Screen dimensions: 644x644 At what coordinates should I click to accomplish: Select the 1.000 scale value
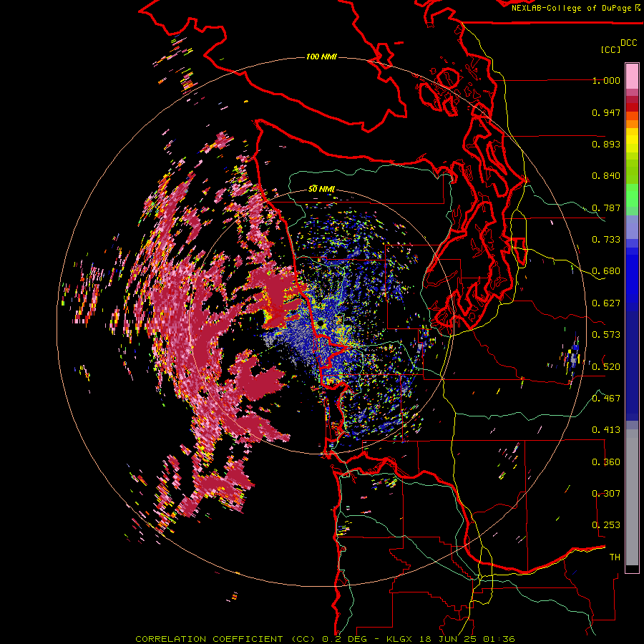[x=606, y=80]
